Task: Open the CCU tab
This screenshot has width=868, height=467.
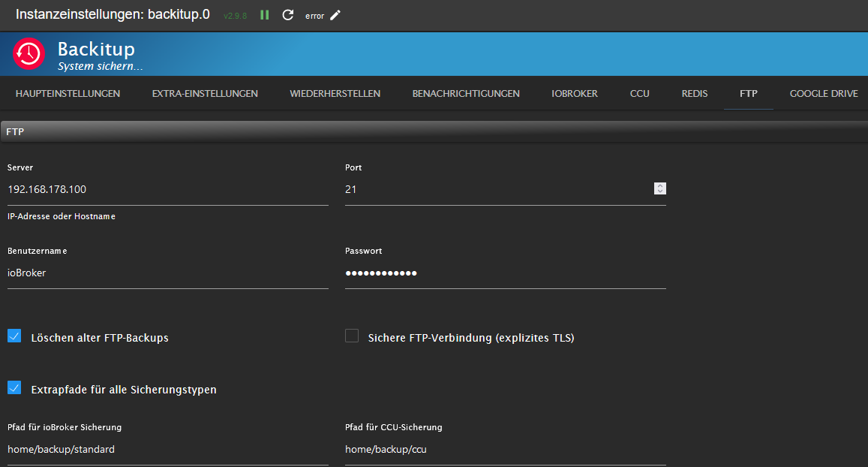Action: click(639, 94)
